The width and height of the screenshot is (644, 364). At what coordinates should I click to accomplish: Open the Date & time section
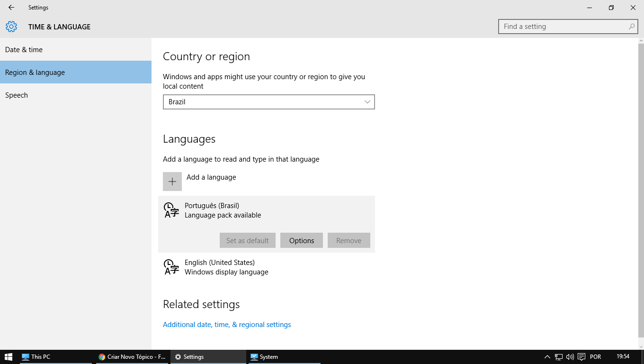76,50
